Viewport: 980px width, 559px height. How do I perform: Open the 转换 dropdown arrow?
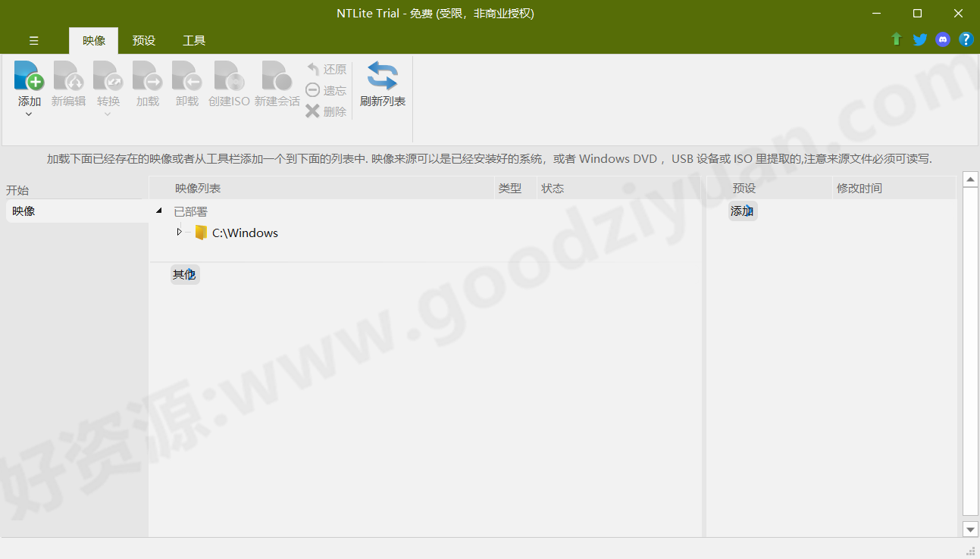pyautogui.click(x=108, y=112)
